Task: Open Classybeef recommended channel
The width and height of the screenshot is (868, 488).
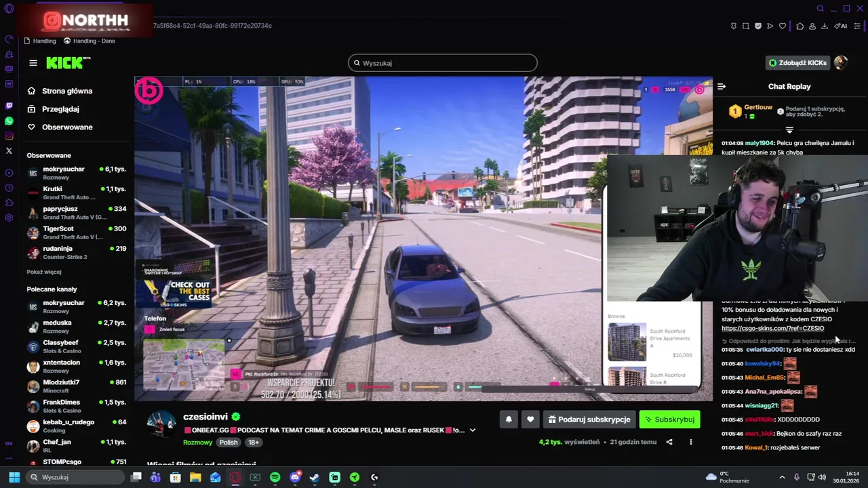Action: coord(77,346)
